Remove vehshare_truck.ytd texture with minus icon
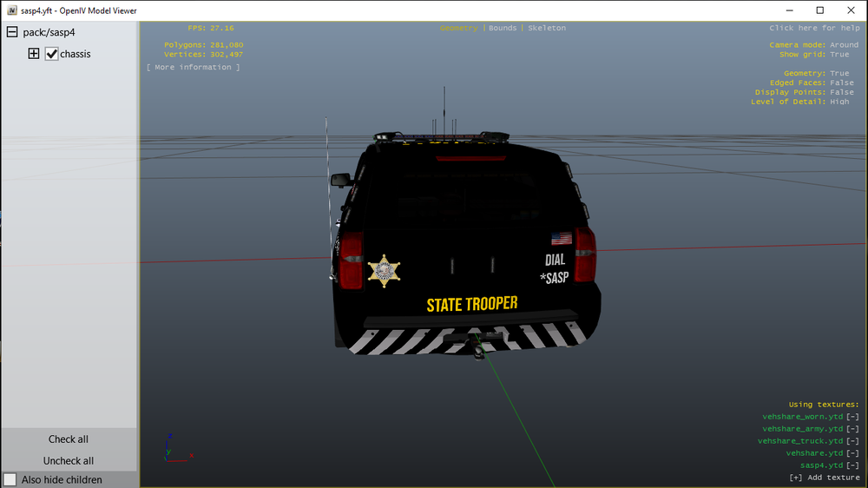This screenshot has height=488, width=868. tap(852, 441)
